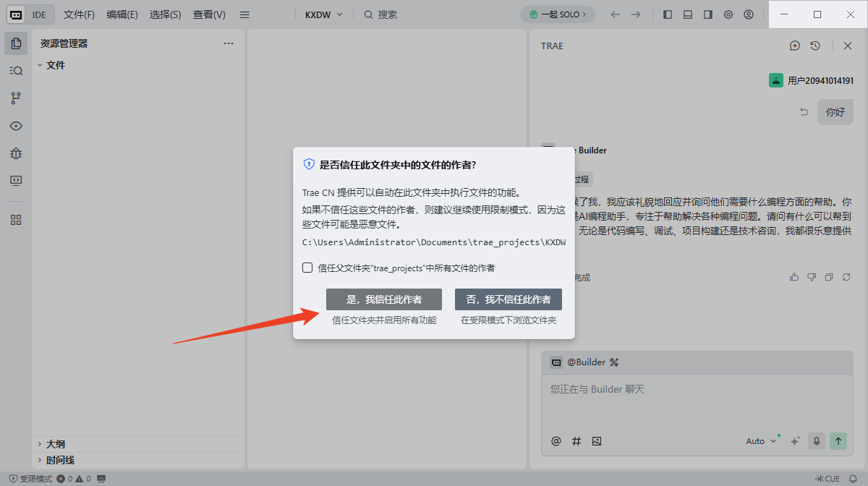This screenshot has width=868, height=486.
Task: Open the 文件(F) menu
Action: click(x=79, y=14)
